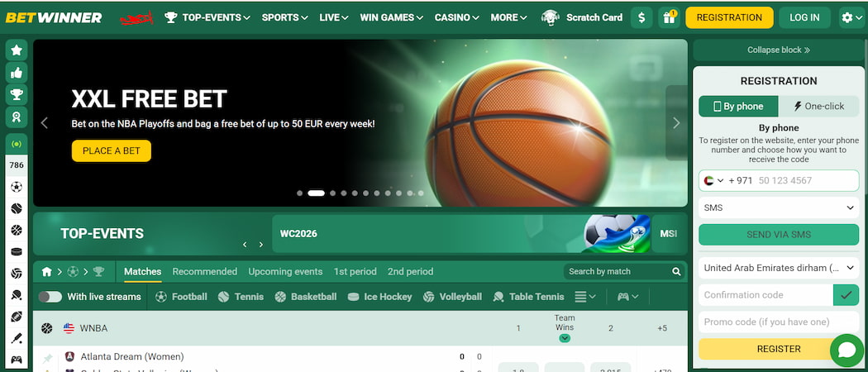This screenshot has height=372, width=868.
Task: Open the SMS delivery method dropdown
Action: click(x=779, y=207)
